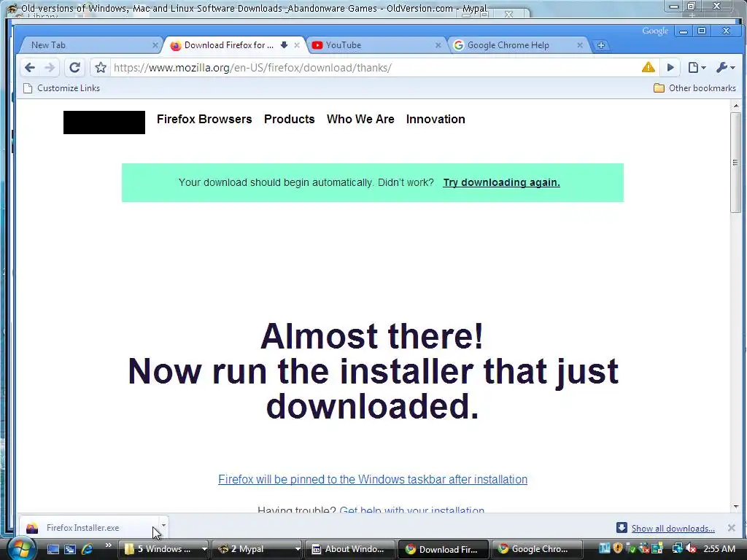Viewport: 747px width, 560px height.
Task: Click the scrollbar up arrow
Action: pos(735,106)
